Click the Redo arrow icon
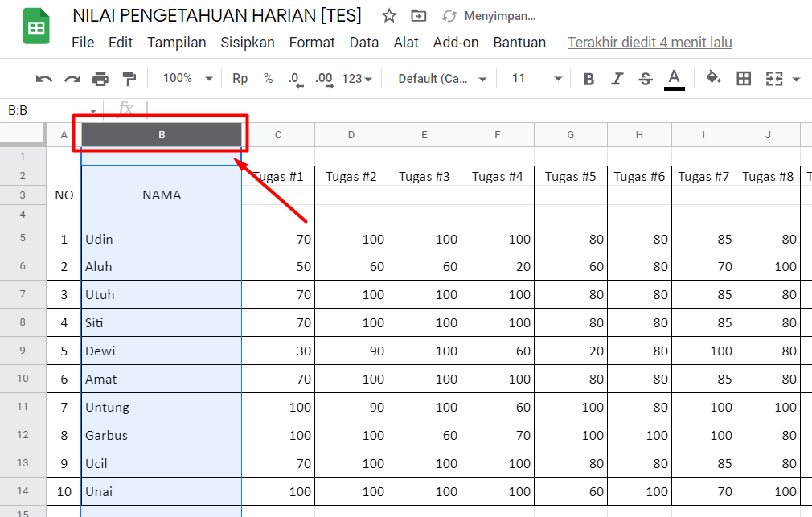 (72, 79)
